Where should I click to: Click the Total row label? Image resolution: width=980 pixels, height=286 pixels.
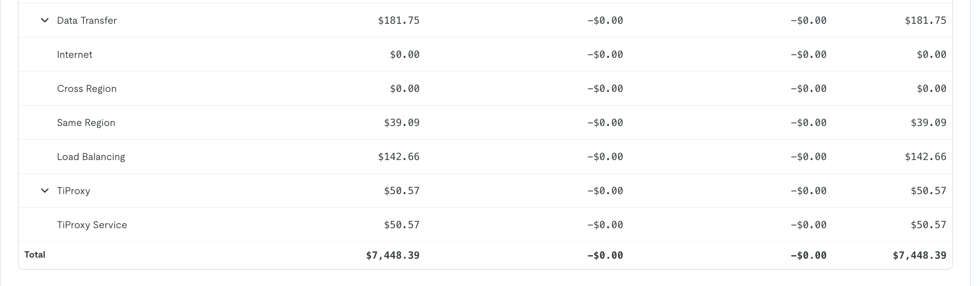(34, 254)
